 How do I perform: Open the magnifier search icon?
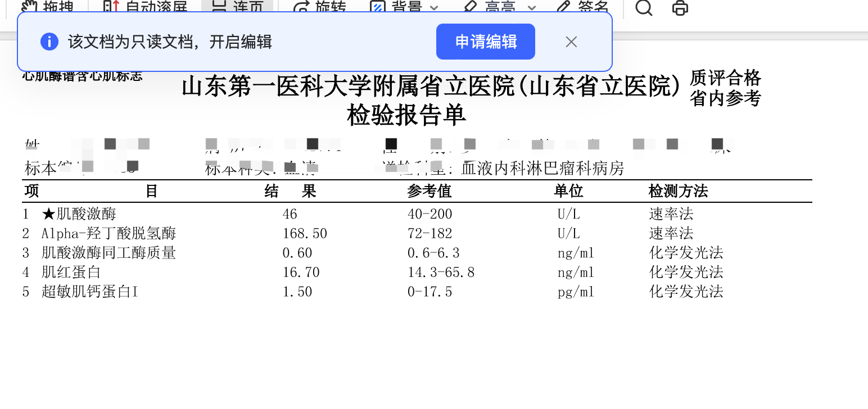click(644, 7)
